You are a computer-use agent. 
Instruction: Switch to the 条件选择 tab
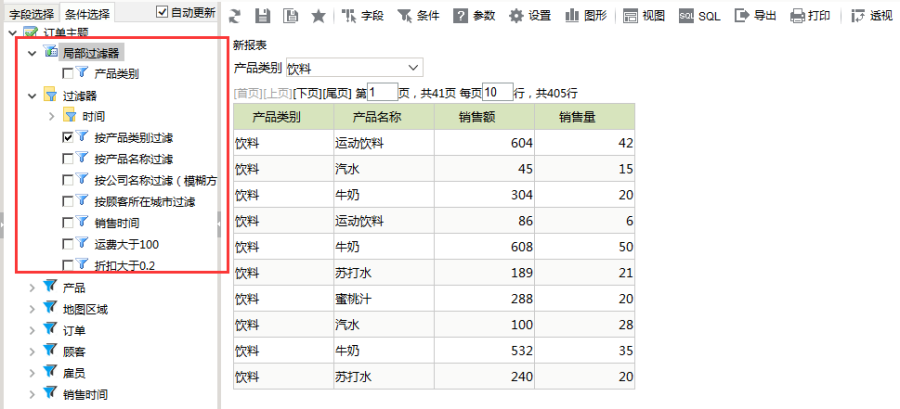click(86, 13)
